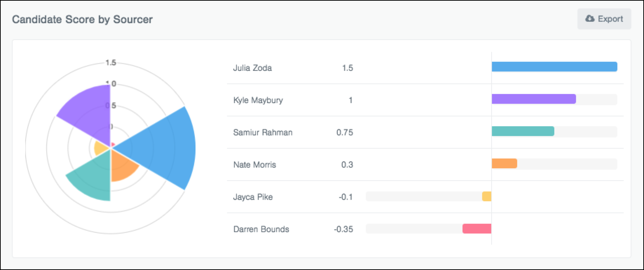Image resolution: width=644 pixels, height=270 pixels.
Task: Select the blue Julia Zoda bar
Action: [x=554, y=67]
